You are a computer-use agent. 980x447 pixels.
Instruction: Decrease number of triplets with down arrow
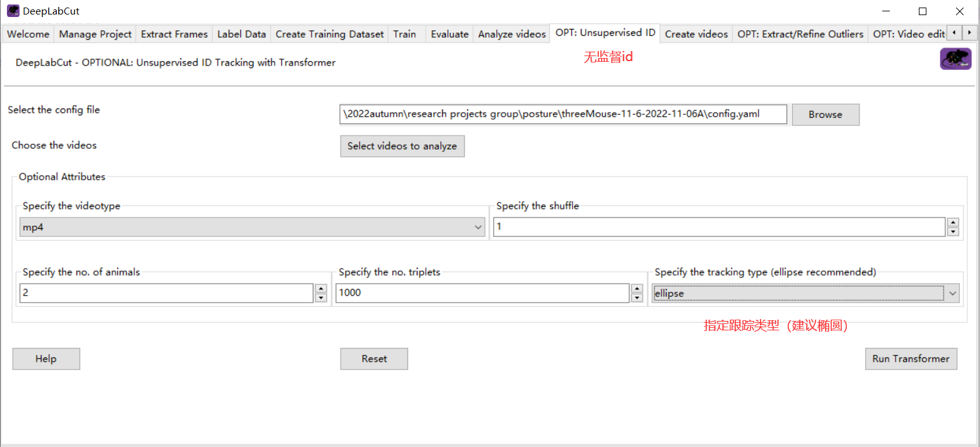coord(637,298)
